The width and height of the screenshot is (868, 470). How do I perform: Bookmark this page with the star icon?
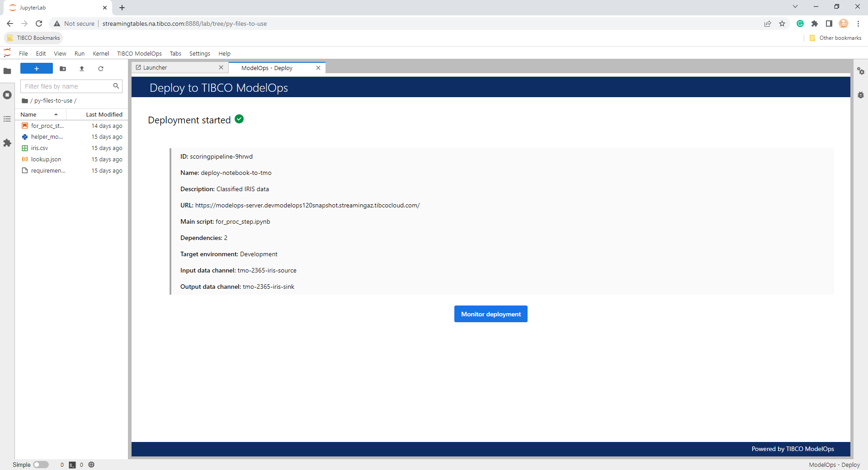pyautogui.click(x=782, y=23)
